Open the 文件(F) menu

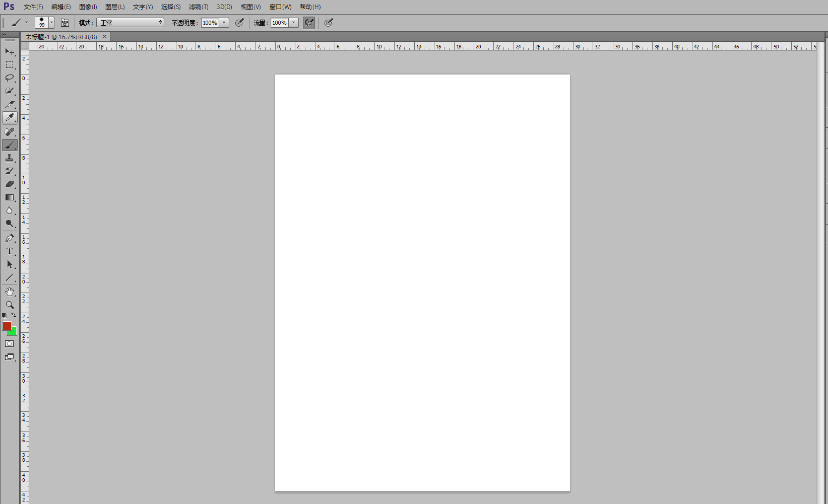click(33, 7)
